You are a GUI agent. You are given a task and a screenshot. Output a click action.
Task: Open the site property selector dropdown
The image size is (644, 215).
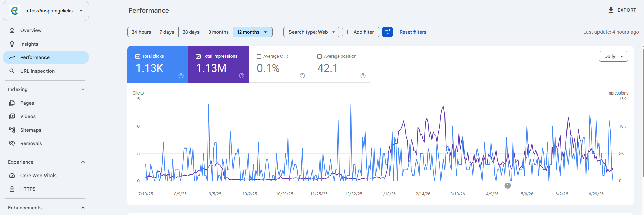click(46, 11)
